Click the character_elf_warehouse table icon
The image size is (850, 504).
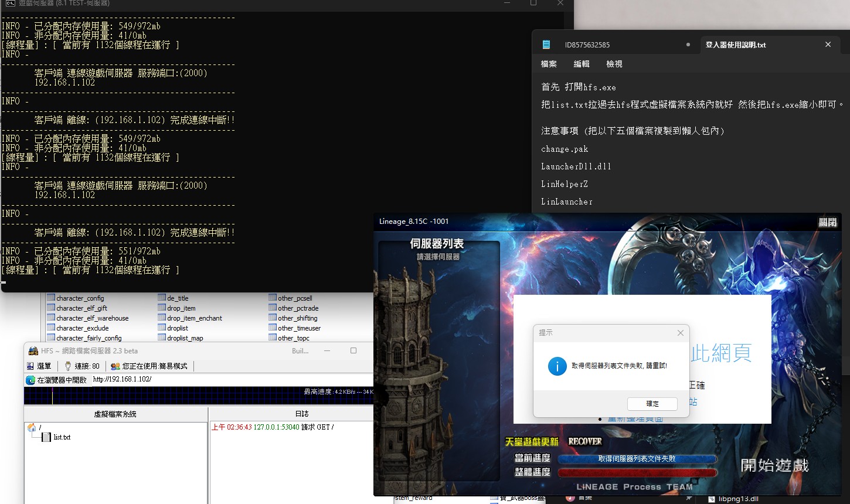51,318
